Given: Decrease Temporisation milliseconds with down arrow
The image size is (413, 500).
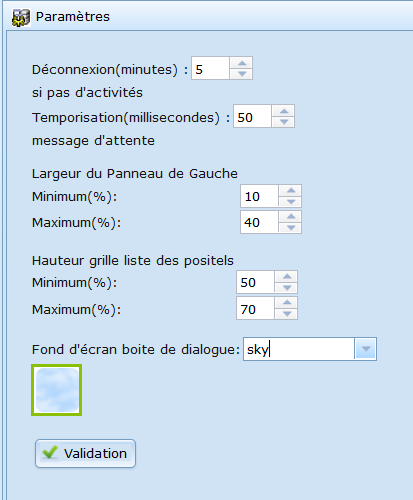Looking at the screenshot, I should coord(284,122).
